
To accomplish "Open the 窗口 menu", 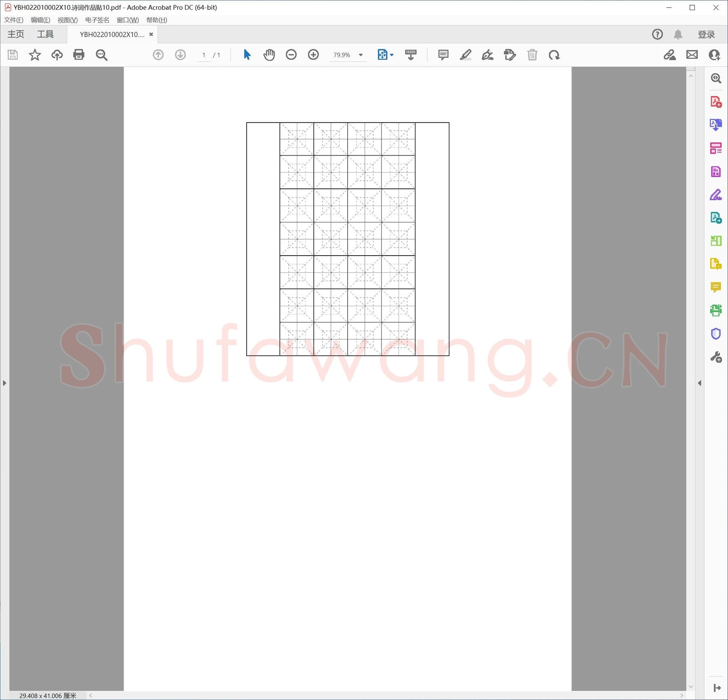I will click(x=128, y=20).
